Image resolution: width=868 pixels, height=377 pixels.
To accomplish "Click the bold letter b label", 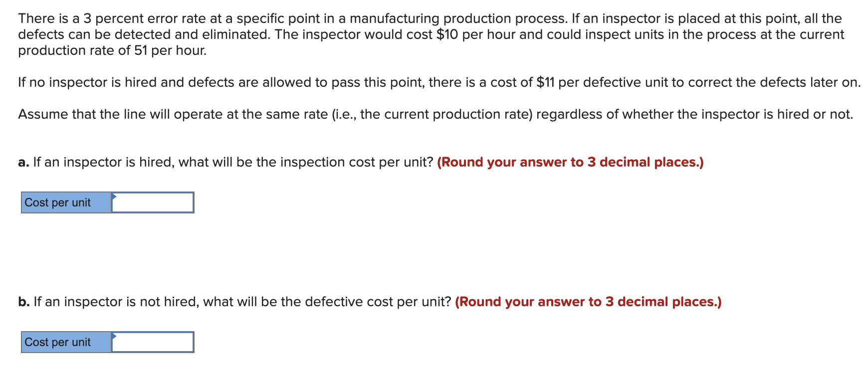I will pyautogui.click(x=23, y=301).
